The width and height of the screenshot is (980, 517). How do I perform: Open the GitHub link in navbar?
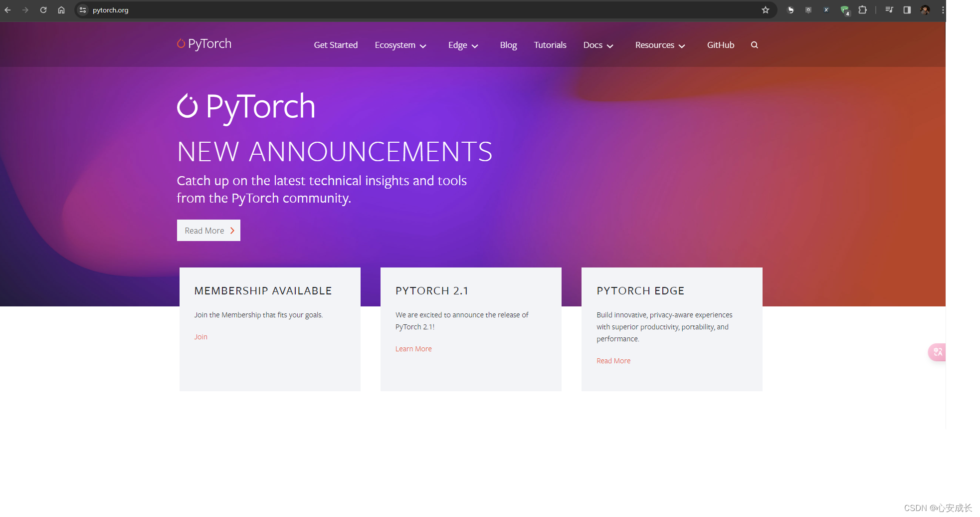pyautogui.click(x=721, y=45)
